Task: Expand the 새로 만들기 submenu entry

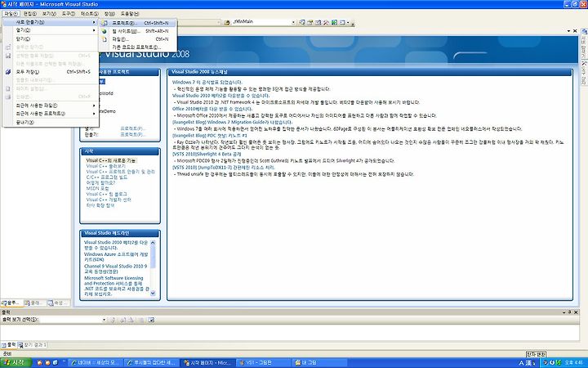Action: (x=51, y=22)
